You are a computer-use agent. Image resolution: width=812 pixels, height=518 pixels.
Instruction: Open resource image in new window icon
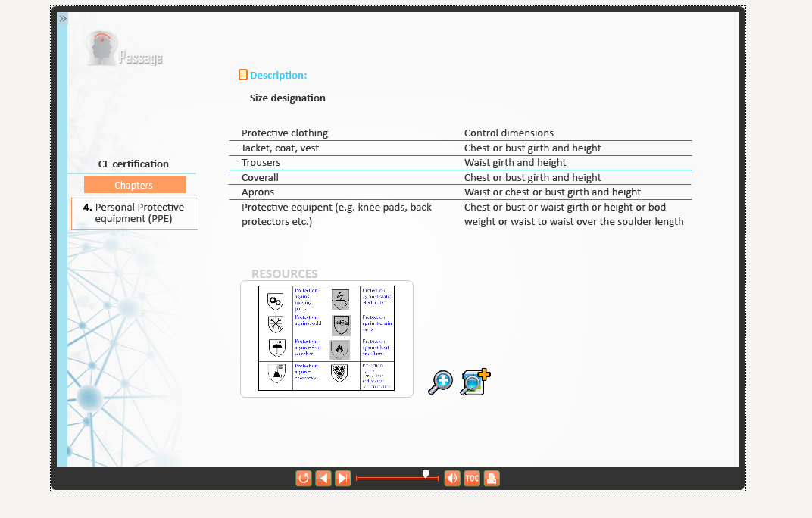476,382
